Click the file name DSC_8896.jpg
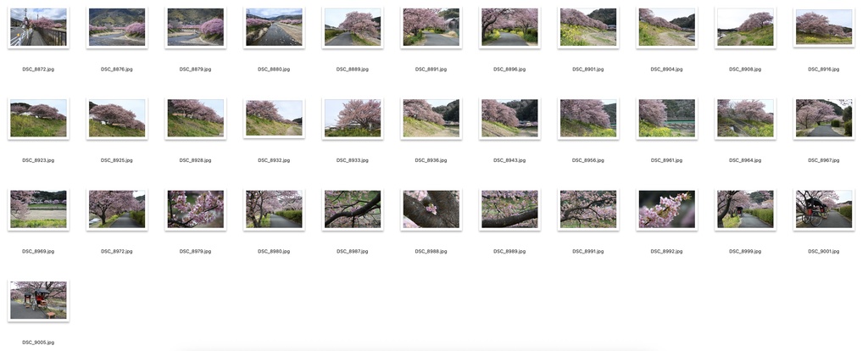The image size is (868, 351). point(509,70)
